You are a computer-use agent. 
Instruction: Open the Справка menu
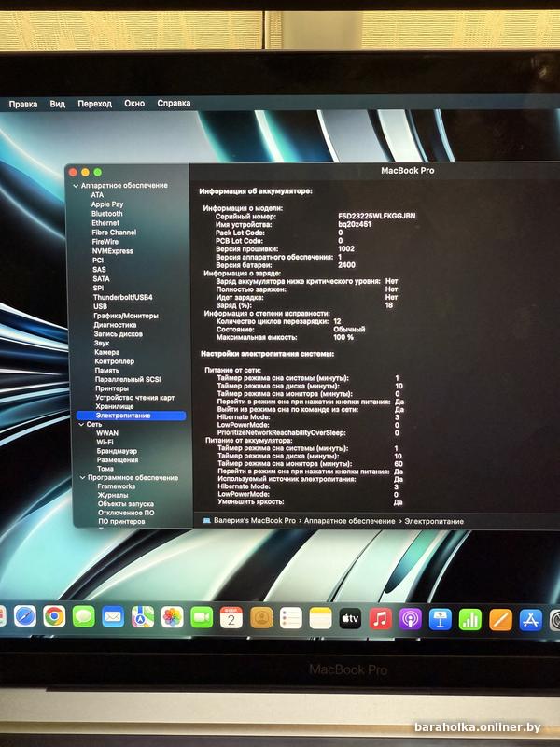click(174, 103)
